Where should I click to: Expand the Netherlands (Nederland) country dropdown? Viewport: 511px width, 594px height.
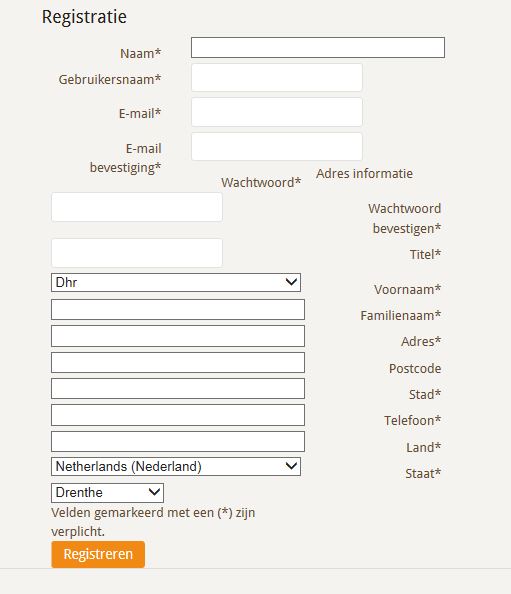[x=176, y=466]
